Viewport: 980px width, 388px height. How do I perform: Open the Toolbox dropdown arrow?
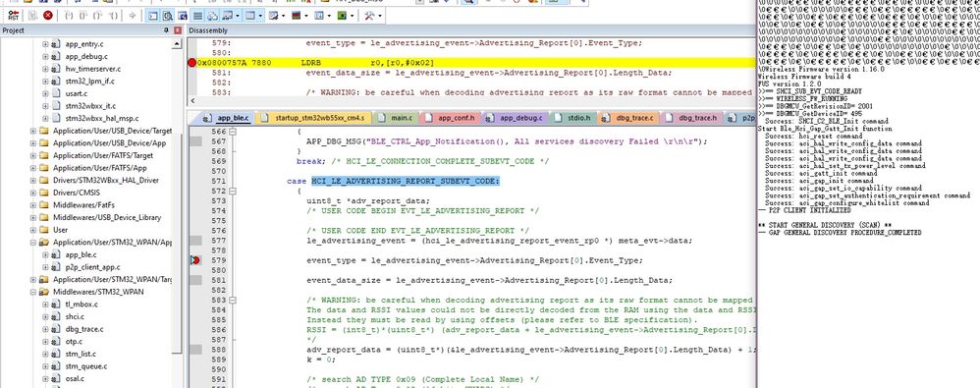pyautogui.click(x=379, y=15)
